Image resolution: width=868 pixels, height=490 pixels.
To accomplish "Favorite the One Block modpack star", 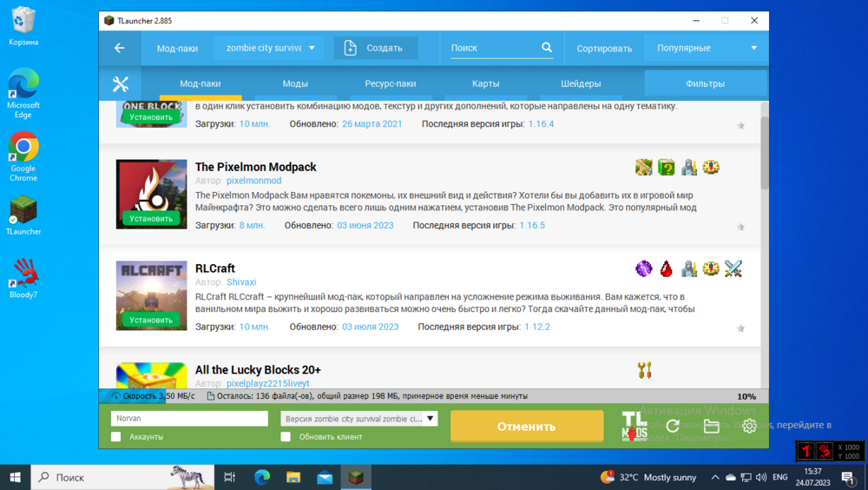I will [740, 126].
